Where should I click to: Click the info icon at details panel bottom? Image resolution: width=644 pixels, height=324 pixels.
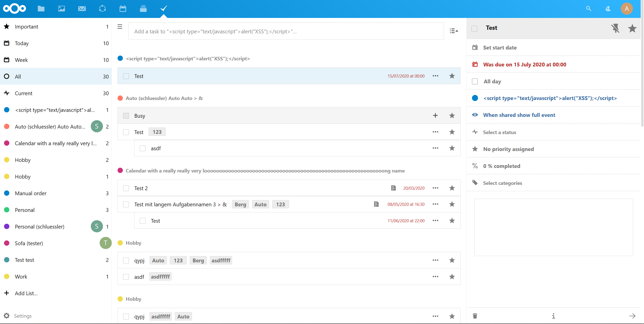tap(553, 316)
